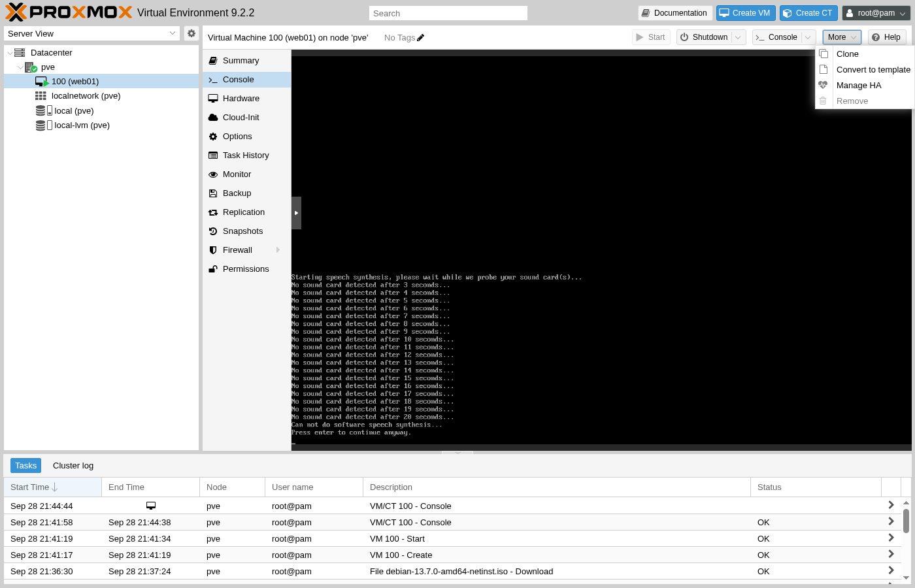The image size is (915, 588).
Task: Click the 'No Tags' label
Action: 399,38
